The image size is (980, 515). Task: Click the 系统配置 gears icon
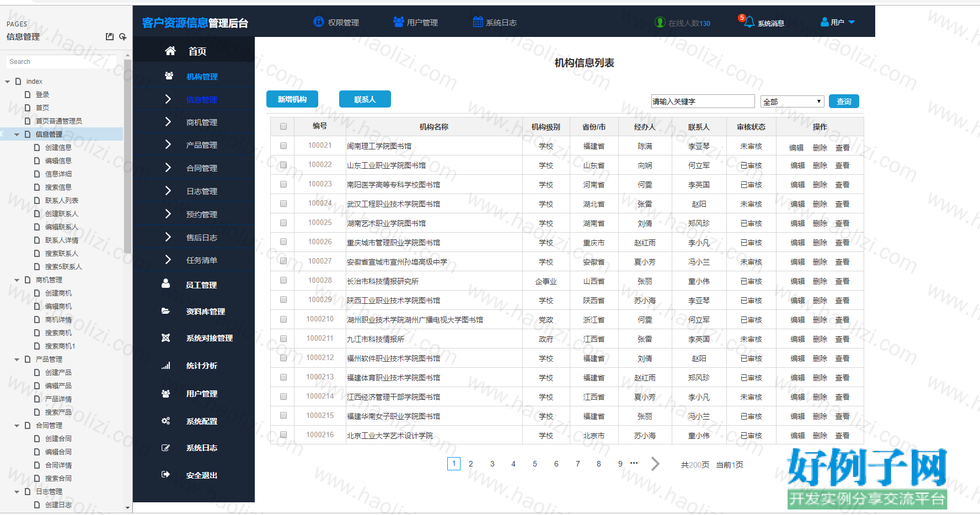pos(165,421)
